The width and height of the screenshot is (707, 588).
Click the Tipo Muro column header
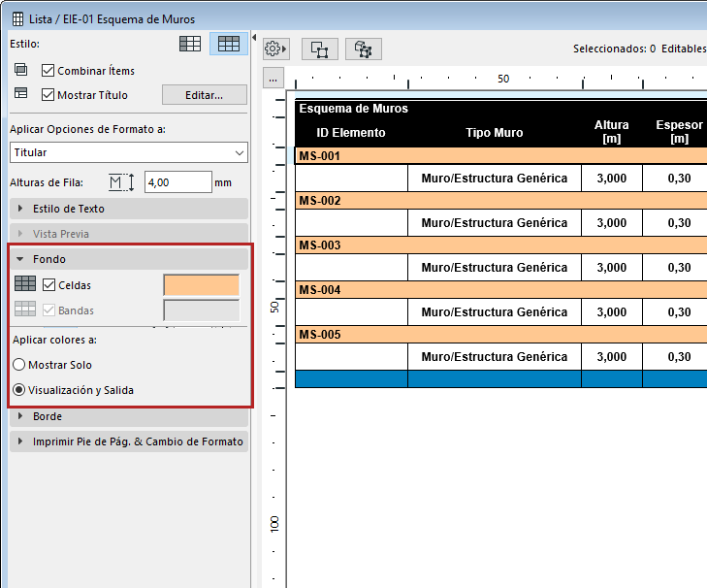point(495,133)
